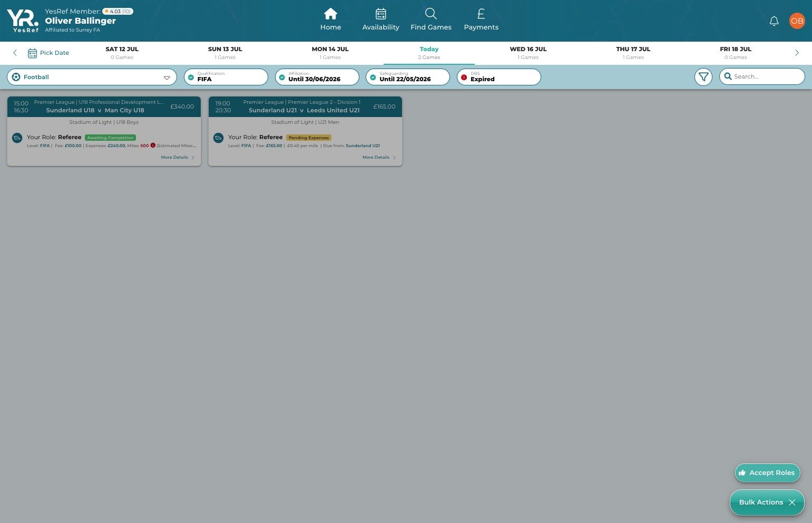This screenshot has height=523, width=812.
Task: Expand the Football sport dropdown
Action: coord(92,77)
